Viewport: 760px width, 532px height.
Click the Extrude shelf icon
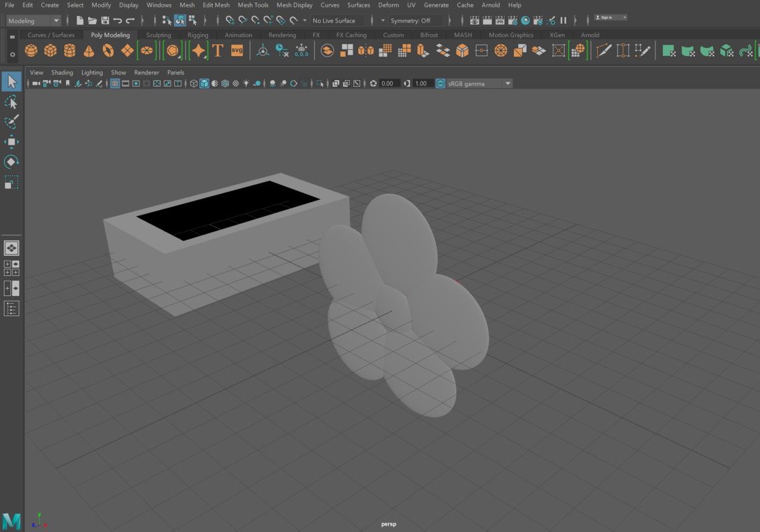[x=423, y=51]
